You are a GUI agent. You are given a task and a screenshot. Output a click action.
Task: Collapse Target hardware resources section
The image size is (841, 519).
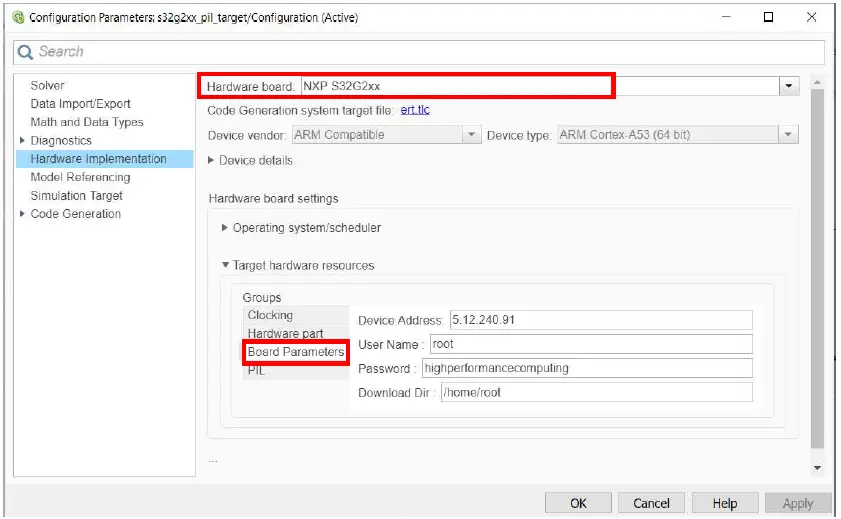tap(226, 265)
